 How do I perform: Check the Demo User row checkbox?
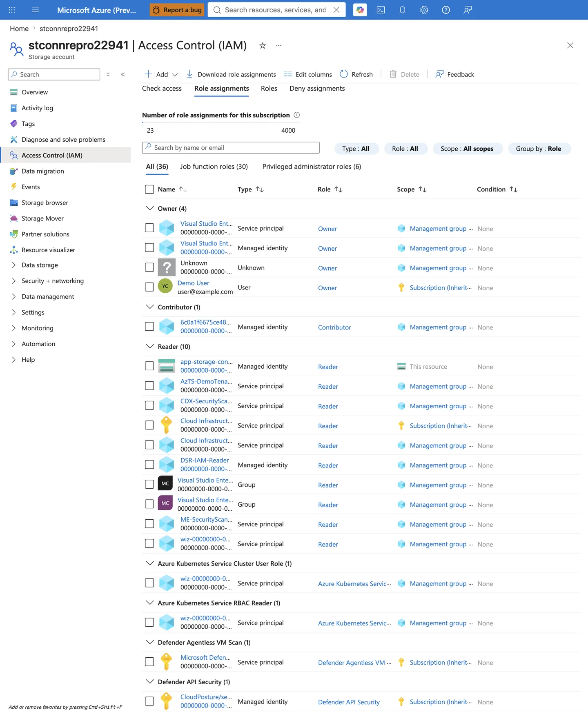(149, 287)
